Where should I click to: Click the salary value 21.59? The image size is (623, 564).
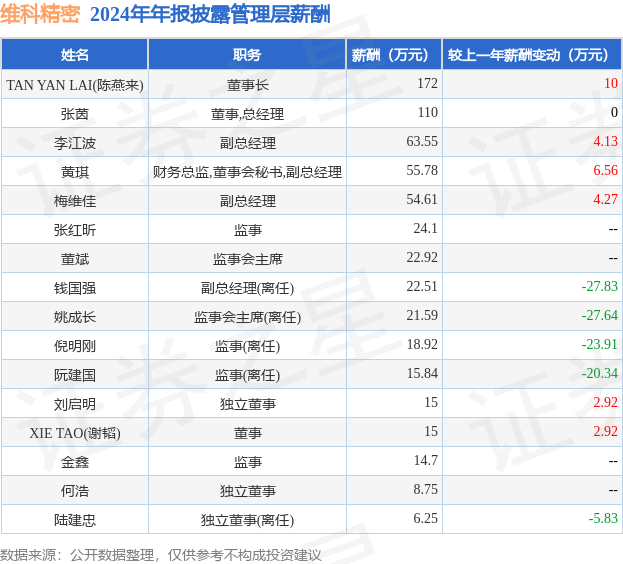pos(422,315)
